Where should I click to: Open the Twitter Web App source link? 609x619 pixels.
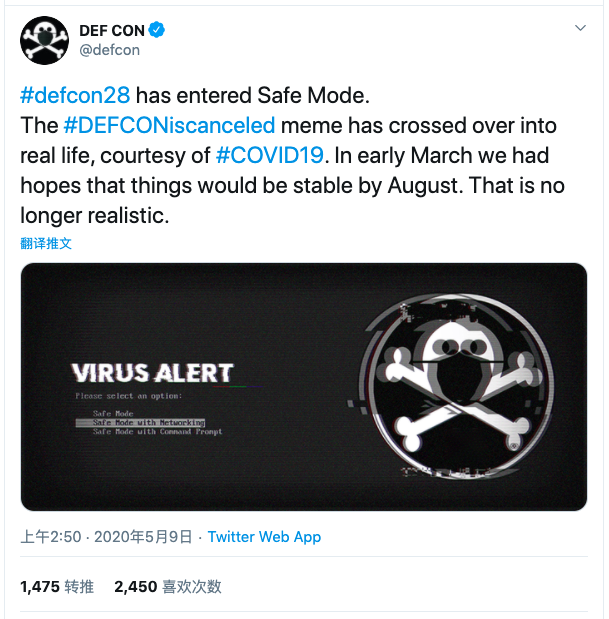[x=264, y=537]
